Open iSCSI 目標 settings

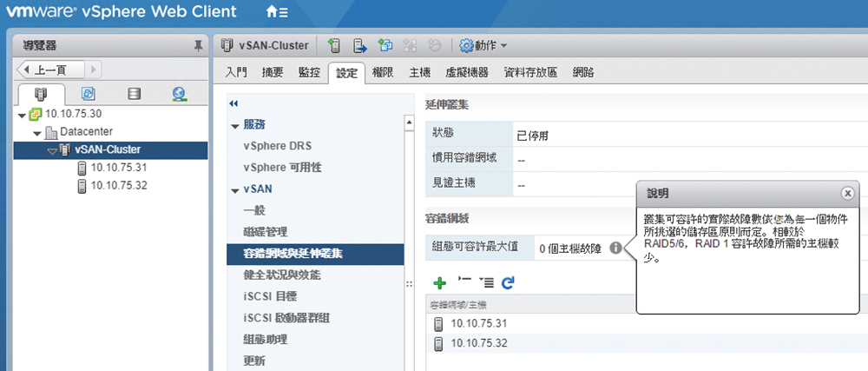pos(270,297)
